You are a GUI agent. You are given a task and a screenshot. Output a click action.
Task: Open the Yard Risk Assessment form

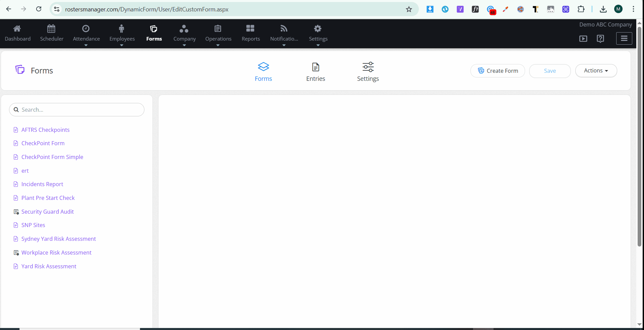(x=49, y=266)
